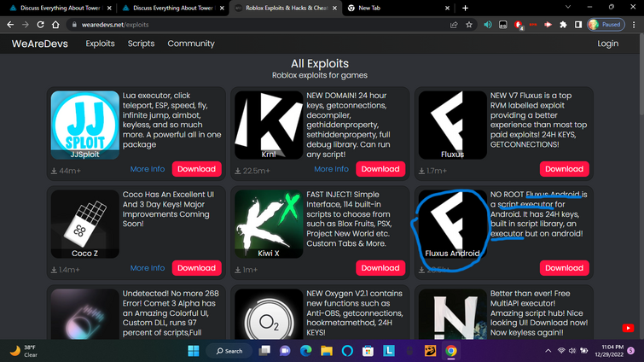Open the volume speaker tray icon
The height and width of the screenshot is (362, 644).
(572, 351)
